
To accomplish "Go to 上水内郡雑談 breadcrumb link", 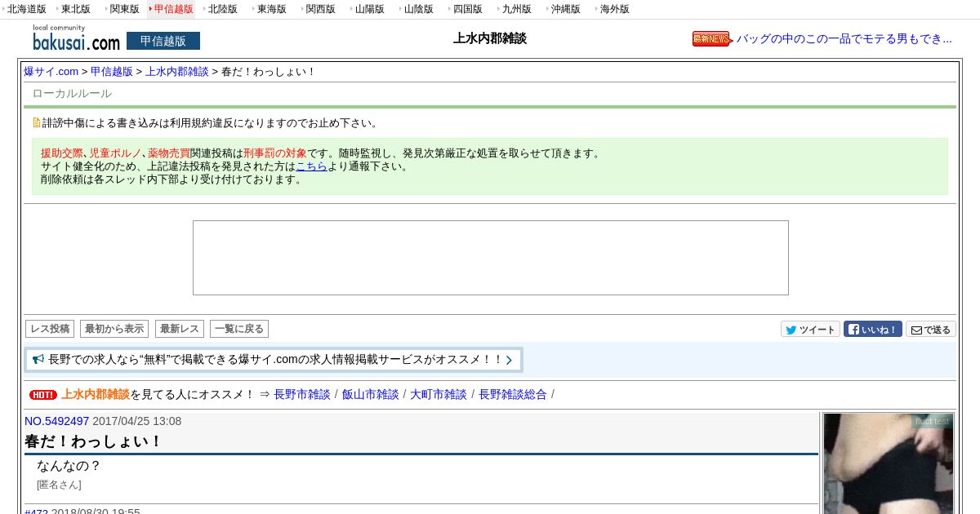I will pos(177,72).
